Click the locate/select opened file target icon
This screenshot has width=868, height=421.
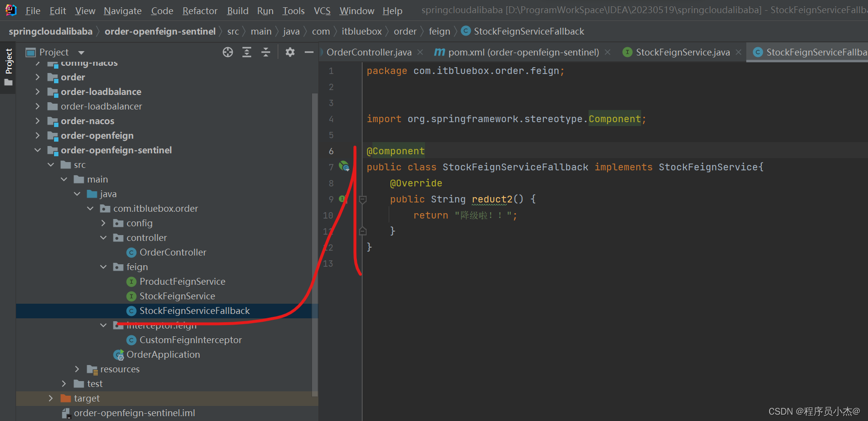(x=228, y=52)
